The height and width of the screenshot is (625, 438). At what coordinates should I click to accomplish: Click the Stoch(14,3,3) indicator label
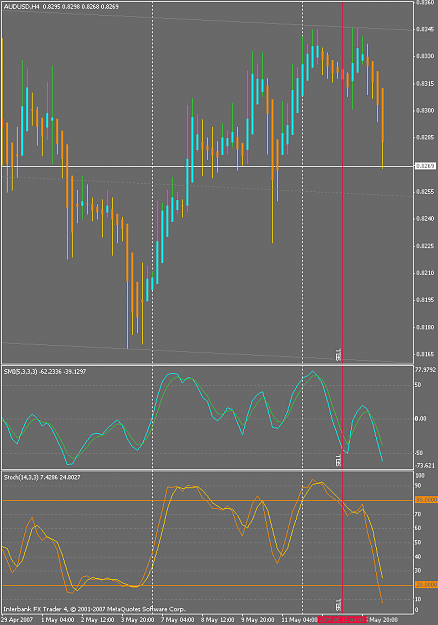click(x=42, y=477)
